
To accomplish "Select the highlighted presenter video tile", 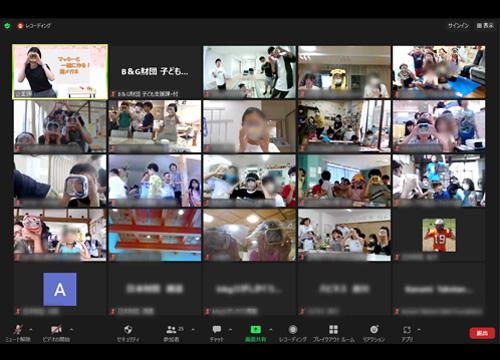I will (x=60, y=72).
